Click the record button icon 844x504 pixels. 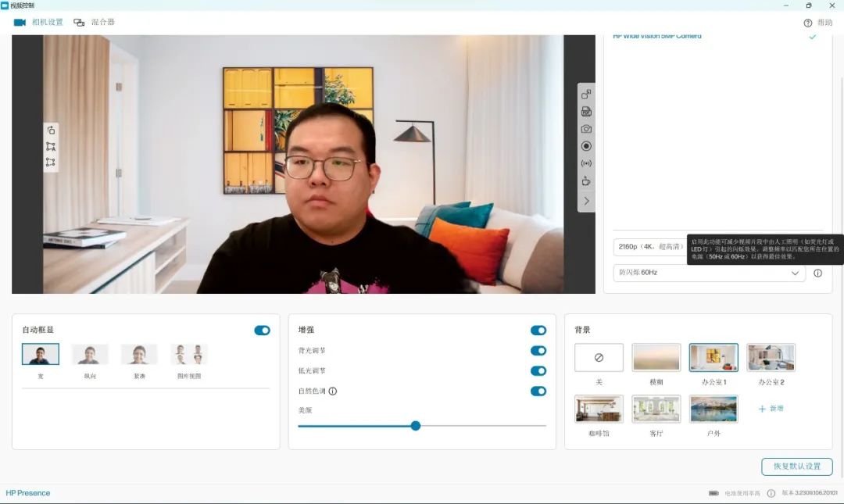coord(586,146)
